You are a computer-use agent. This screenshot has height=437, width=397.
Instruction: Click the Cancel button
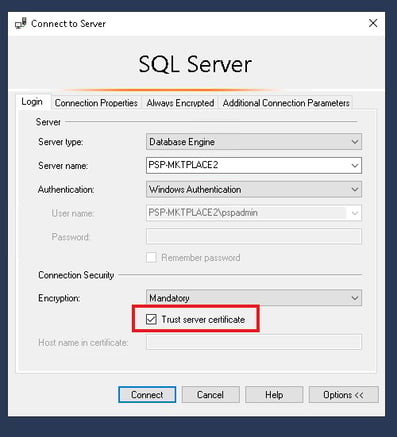210,395
